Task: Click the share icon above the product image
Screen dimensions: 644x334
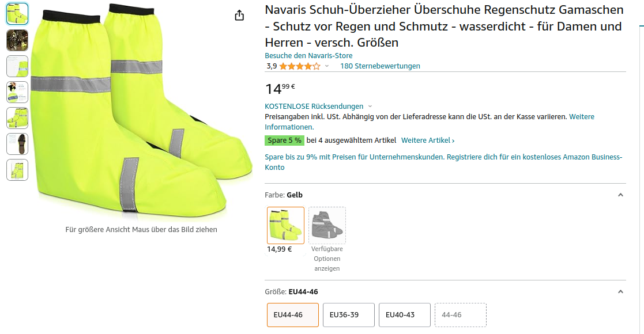Action: (240, 16)
